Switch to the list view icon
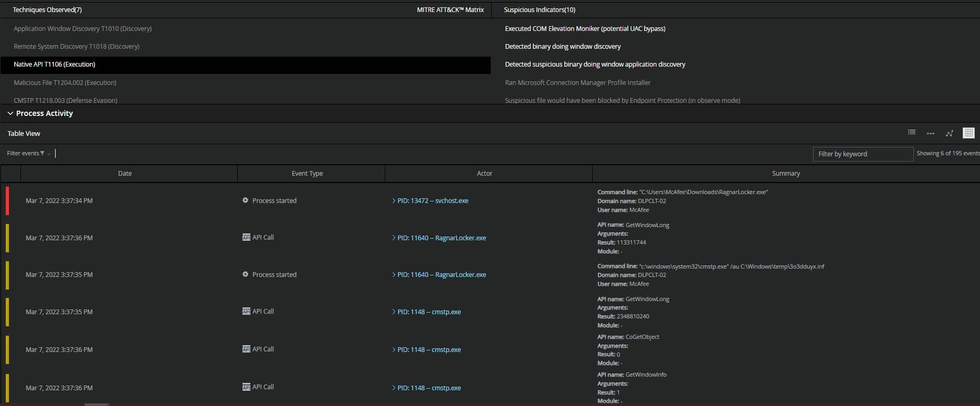This screenshot has height=406, width=980. (x=911, y=133)
